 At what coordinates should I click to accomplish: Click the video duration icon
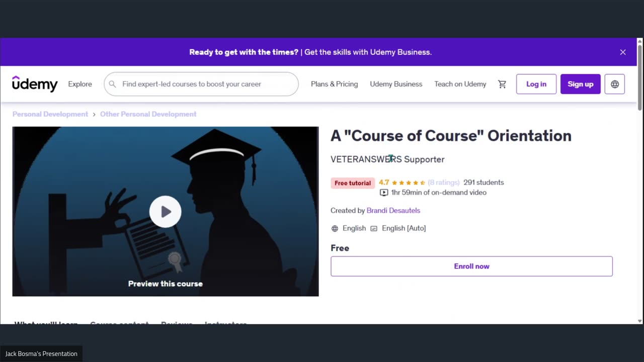click(384, 193)
